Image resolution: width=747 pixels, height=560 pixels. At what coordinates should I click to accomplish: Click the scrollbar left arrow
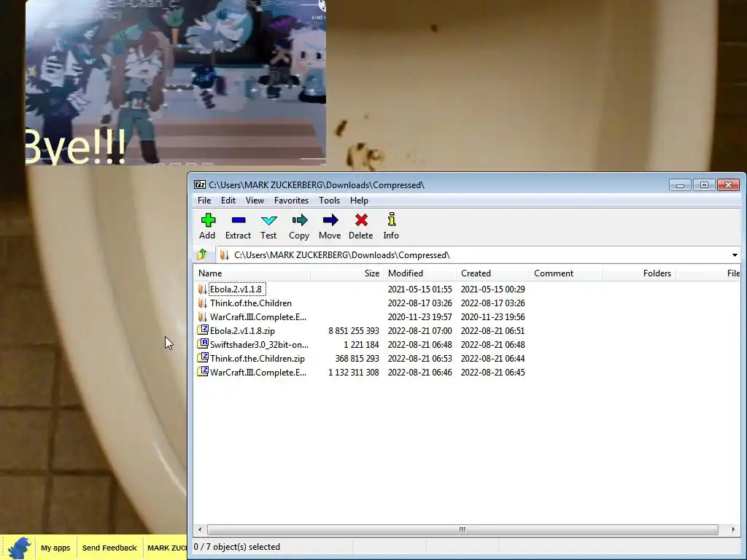pos(200,529)
